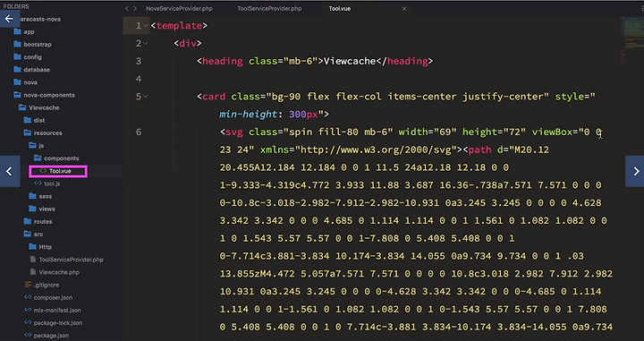Image resolution: width=644 pixels, height=341 pixels.
Task: Go to next slide with right chevron
Action: pos(635,171)
